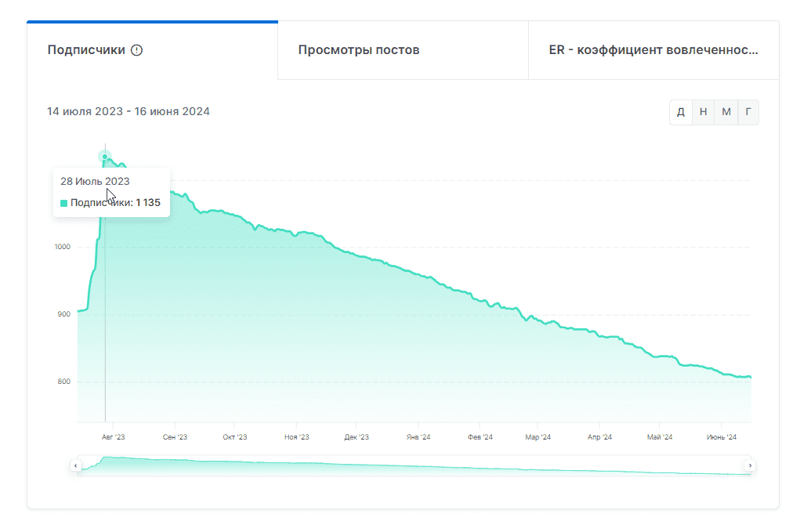Click the Июнь '24 axis label

(721, 437)
